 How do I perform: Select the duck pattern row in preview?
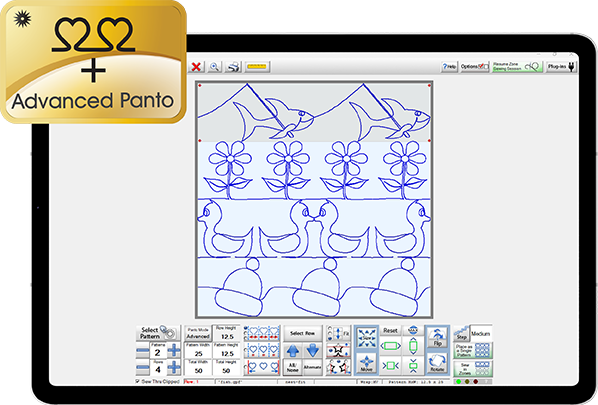(314, 228)
